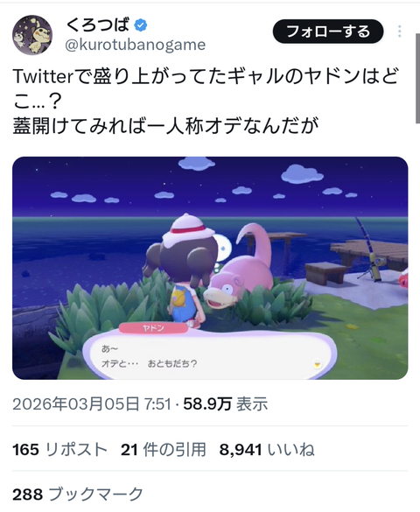Click the blue verified badge
Viewport: 420px width, 512px height.
coord(141,25)
